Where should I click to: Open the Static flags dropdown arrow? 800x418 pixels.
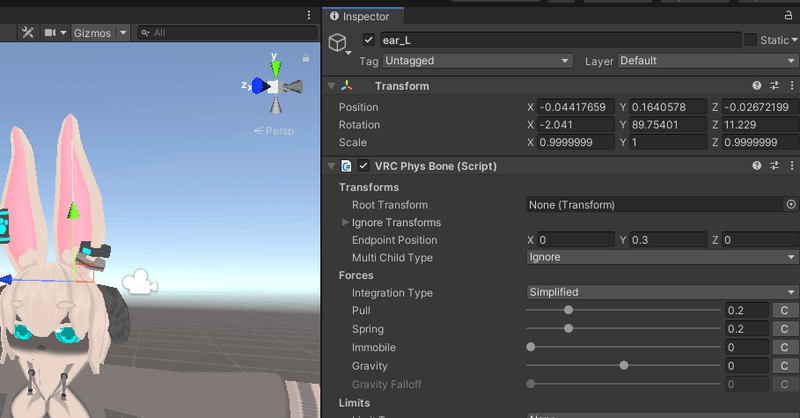point(794,40)
